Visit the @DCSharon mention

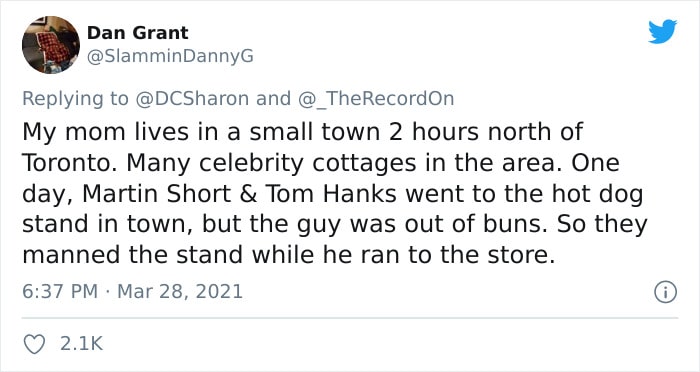pos(192,98)
